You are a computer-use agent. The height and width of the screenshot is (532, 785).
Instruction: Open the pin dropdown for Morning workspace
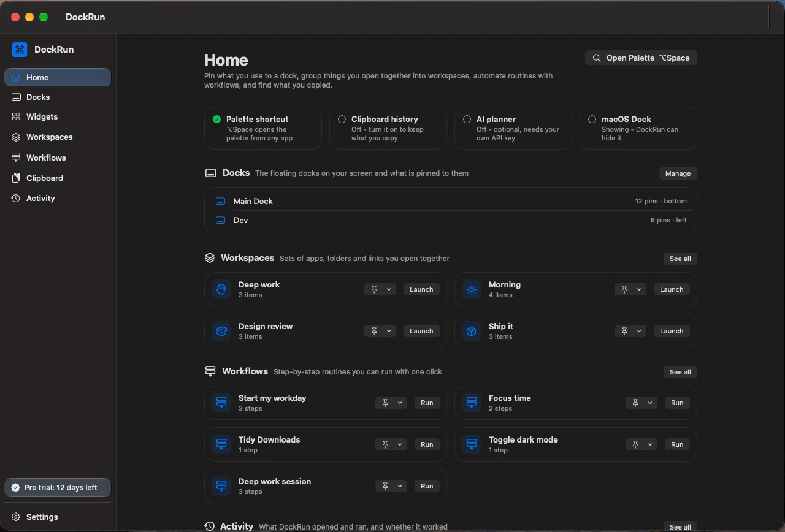(630, 289)
